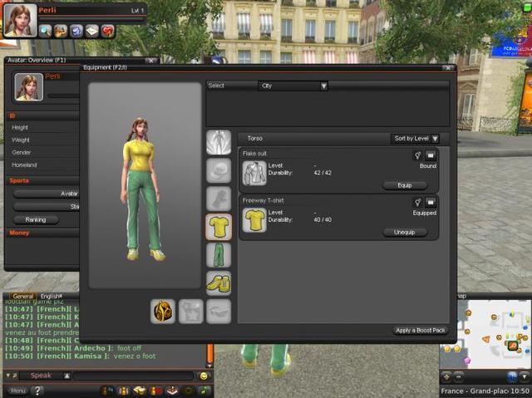Open the yellow box icon in the bottom toolbar
The width and height of the screenshot is (532, 398).
coord(140,391)
